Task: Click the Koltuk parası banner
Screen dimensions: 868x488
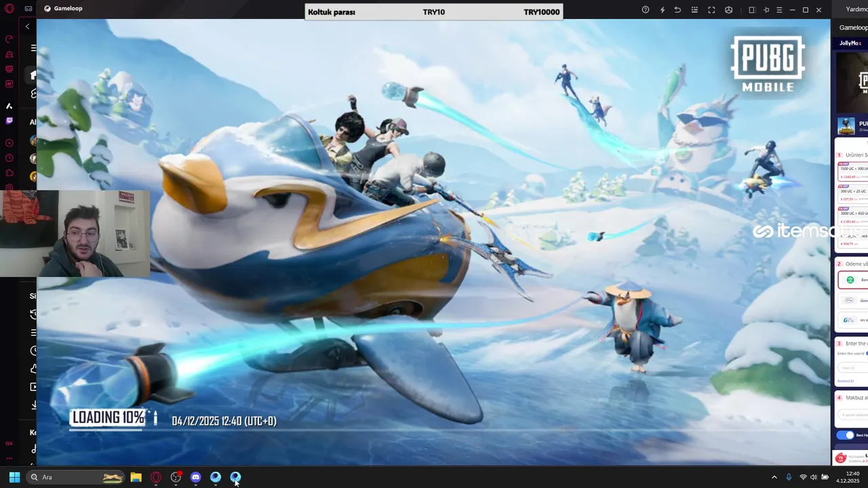Action: tap(434, 12)
